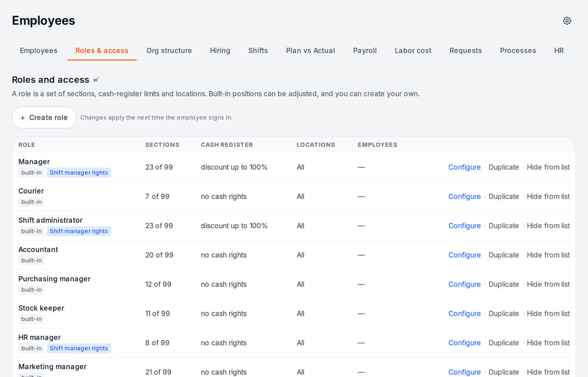Open the Payroll tab
This screenshot has width=588, height=377.
365,50
